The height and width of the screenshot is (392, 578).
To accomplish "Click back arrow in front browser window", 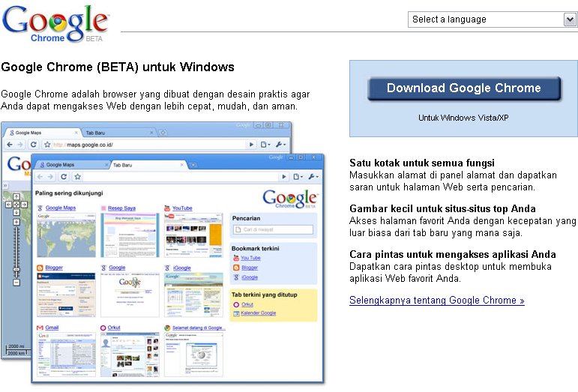I will (x=40, y=177).
